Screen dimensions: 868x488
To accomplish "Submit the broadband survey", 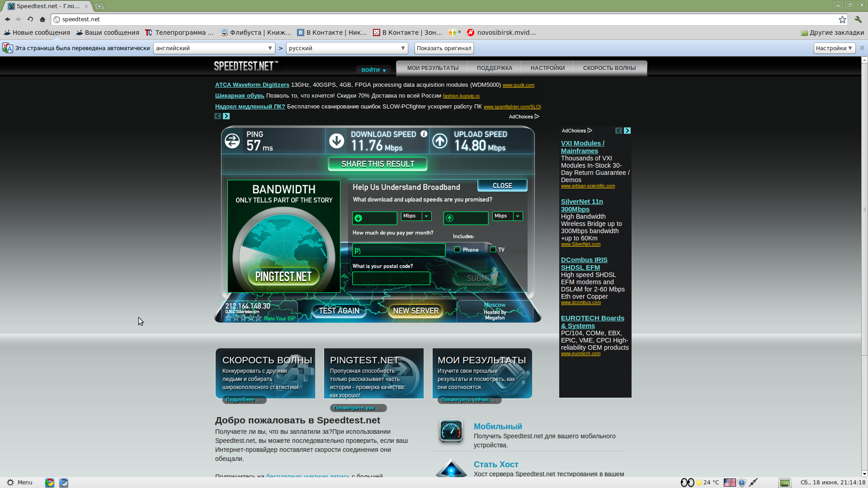I will pos(479,278).
